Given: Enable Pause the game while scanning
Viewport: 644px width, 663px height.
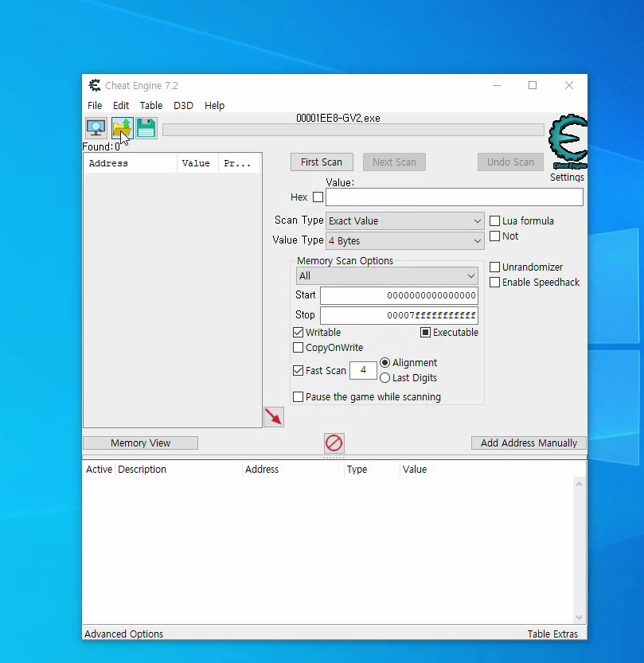Looking at the screenshot, I should click(x=298, y=396).
